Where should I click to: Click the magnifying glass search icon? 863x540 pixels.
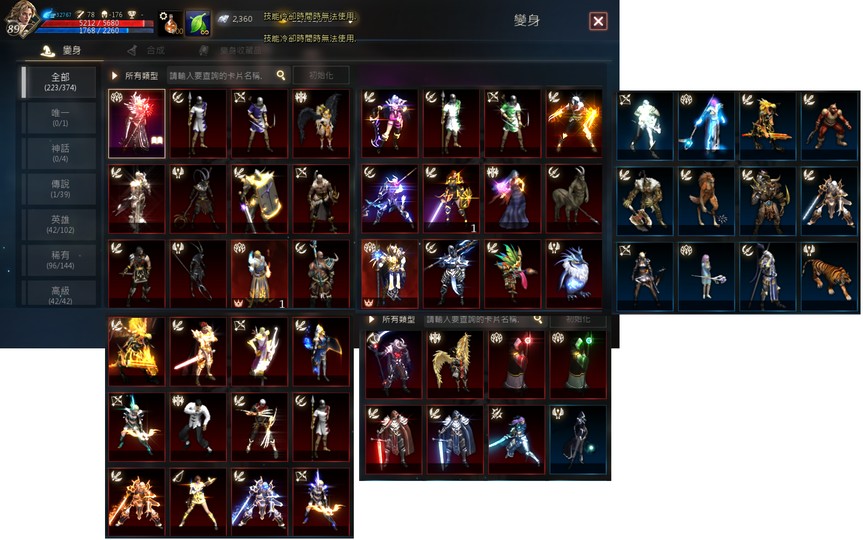281,75
